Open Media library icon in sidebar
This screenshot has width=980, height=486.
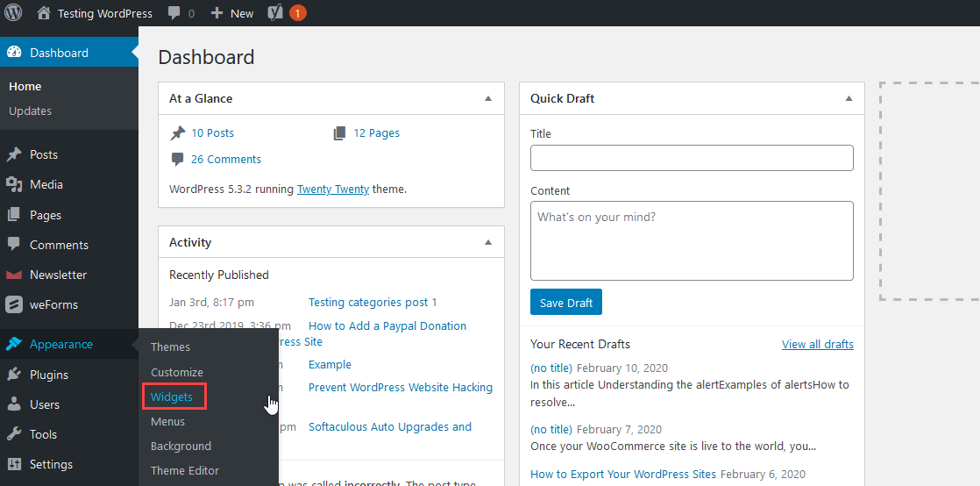tap(14, 184)
